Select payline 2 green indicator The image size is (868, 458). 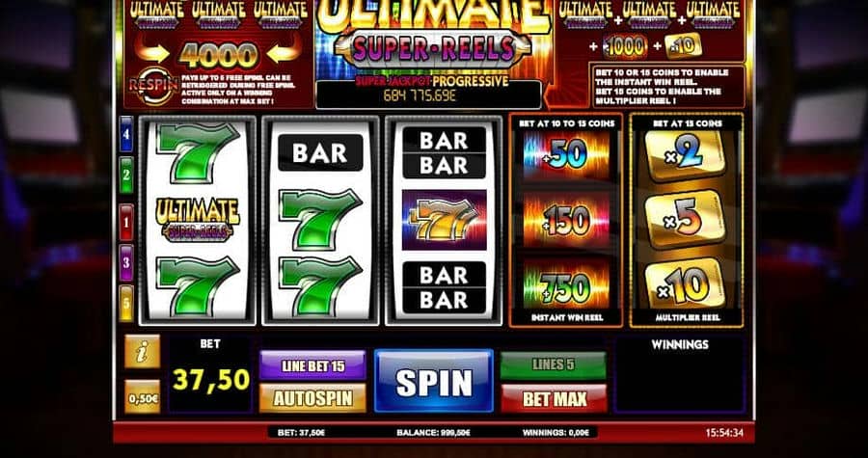(x=126, y=175)
